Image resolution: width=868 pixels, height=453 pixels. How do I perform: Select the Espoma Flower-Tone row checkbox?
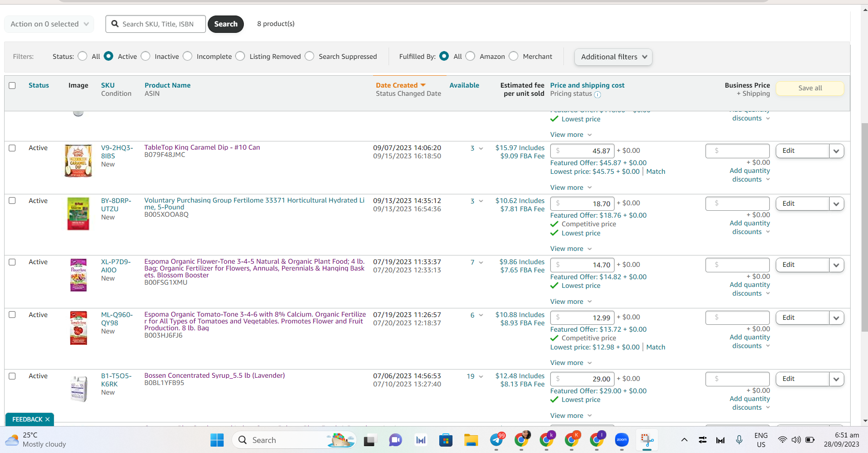12,262
